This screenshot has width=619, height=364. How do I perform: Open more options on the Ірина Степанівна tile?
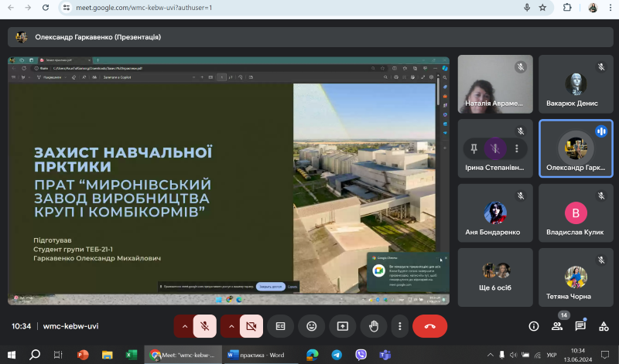pos(517,148)
